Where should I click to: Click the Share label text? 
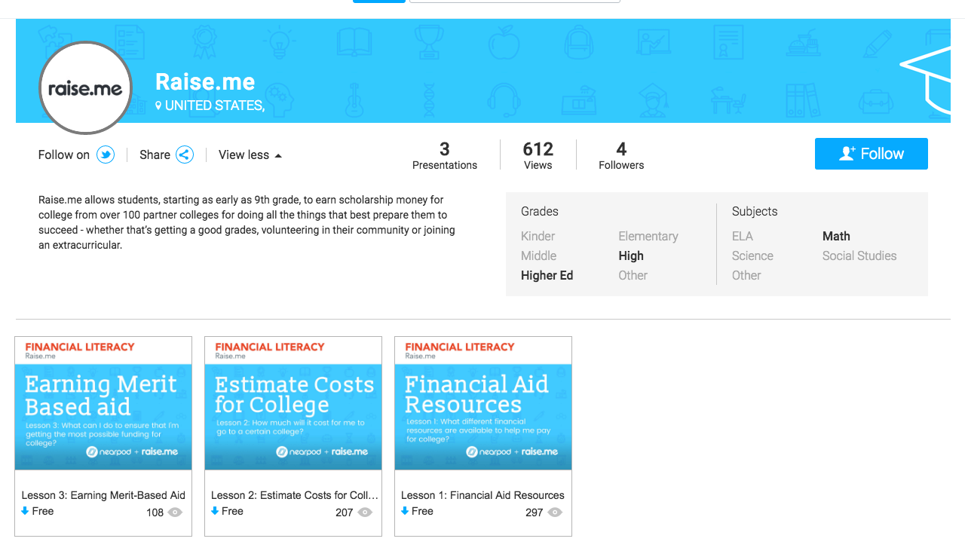[x=155, y=155]
